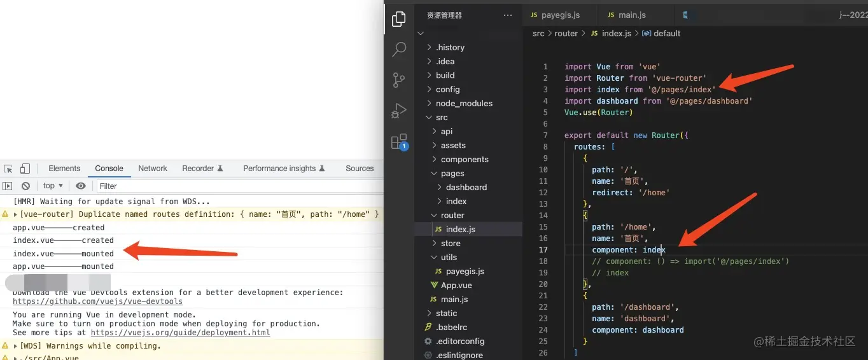Open Source Control view icon

[399, 80]
